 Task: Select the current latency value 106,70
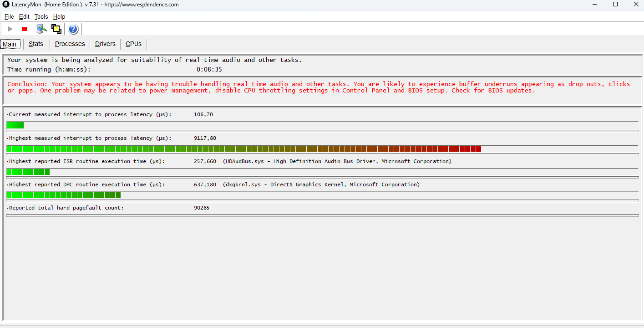tap(203, 114)
